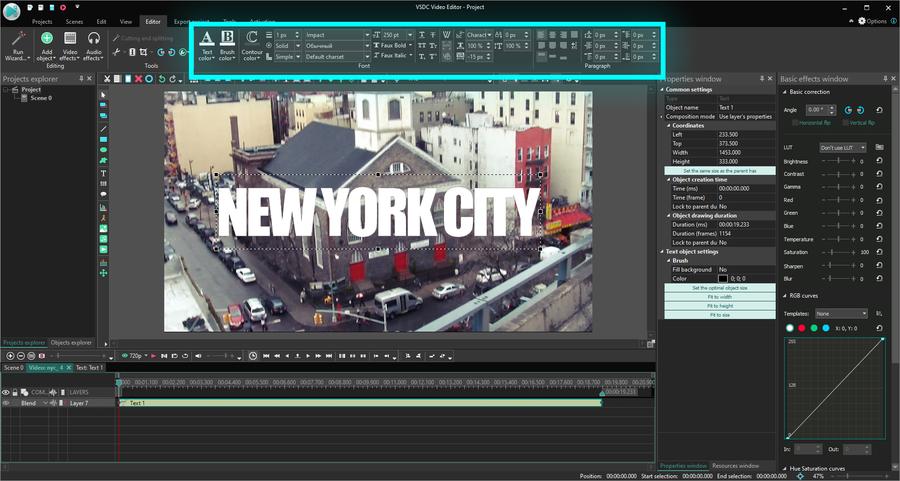Open the Solid contour style dropdown
This screenshot has width=900, height=481.
click(x=297, y=46)
